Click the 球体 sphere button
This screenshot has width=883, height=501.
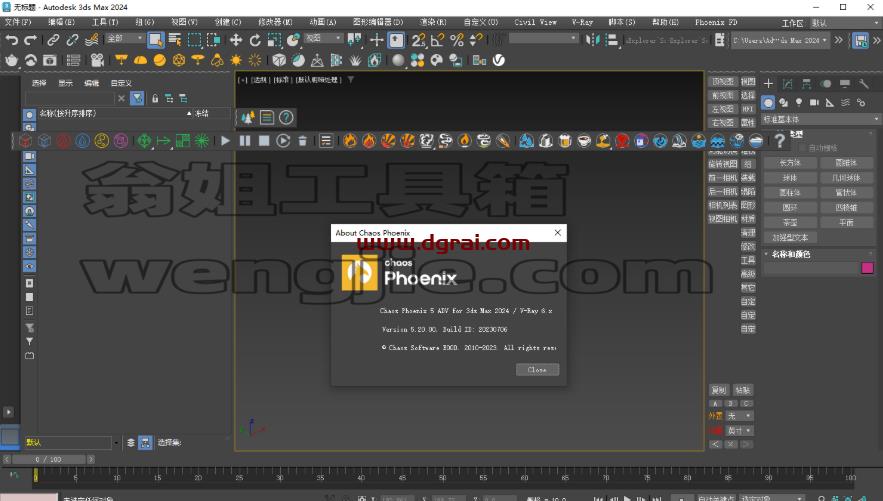pyautogui.click(x=790, y=178)
